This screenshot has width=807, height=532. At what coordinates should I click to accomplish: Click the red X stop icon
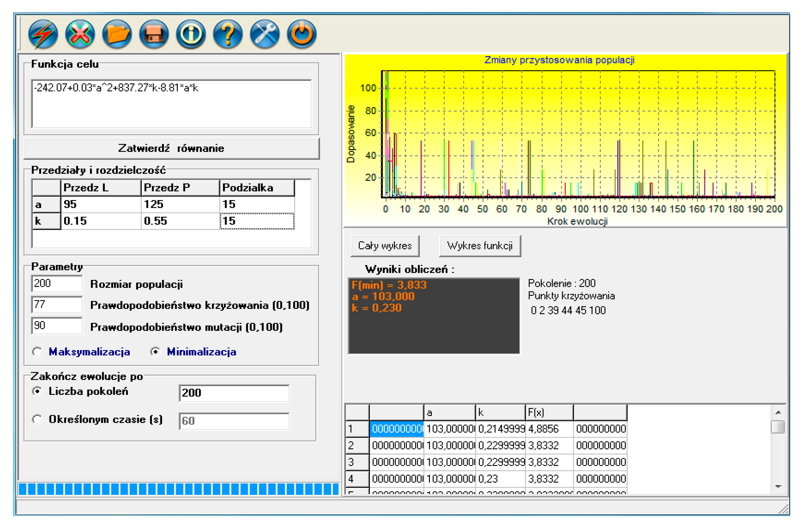coord(80,34)
